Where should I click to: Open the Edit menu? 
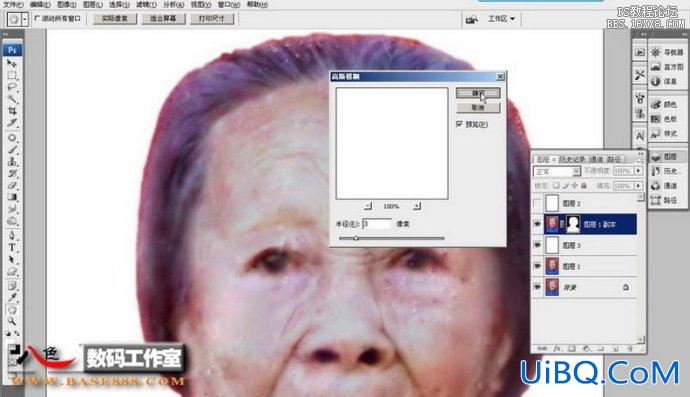[40, 4]
